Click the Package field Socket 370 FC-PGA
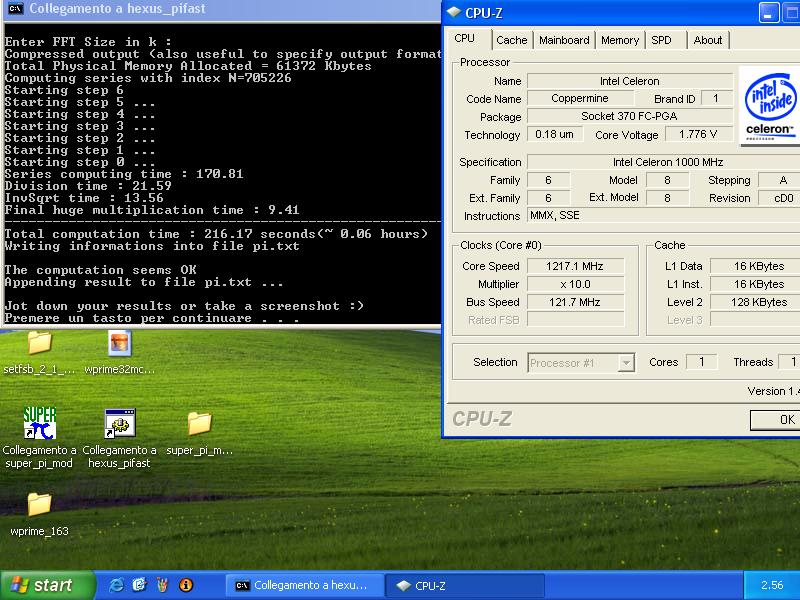 coord(630,116)
